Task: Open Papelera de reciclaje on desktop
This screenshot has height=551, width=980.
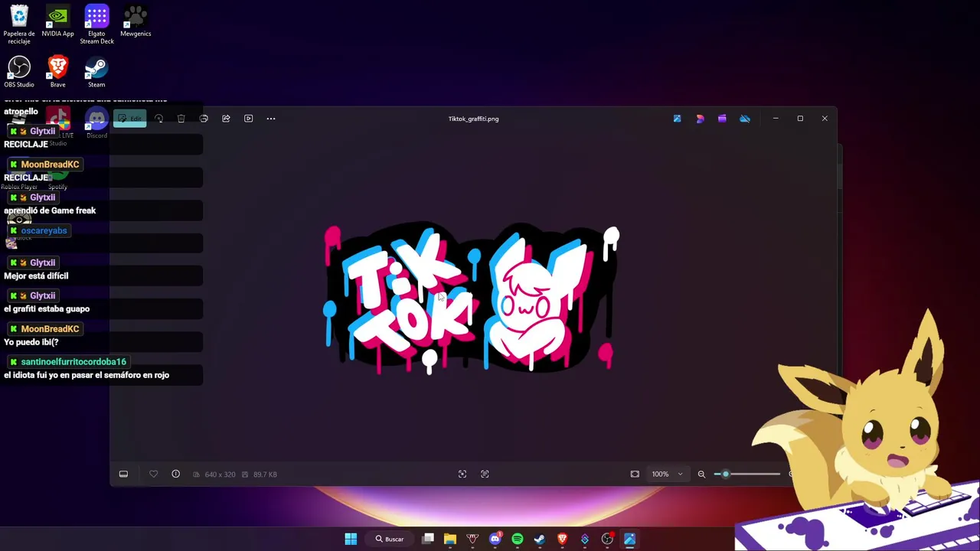Action: [19, 24]
